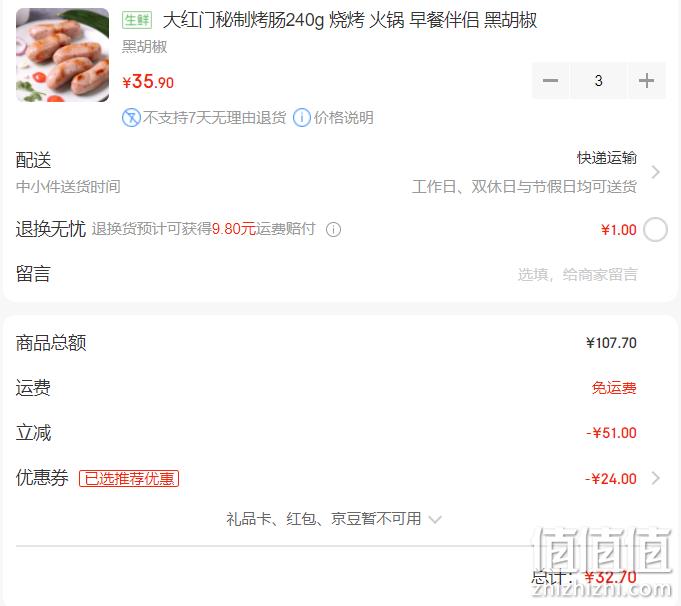Click info icon beside 运费赔付
The height and width of the screenshot is (606, 681).
pos(334,229)
